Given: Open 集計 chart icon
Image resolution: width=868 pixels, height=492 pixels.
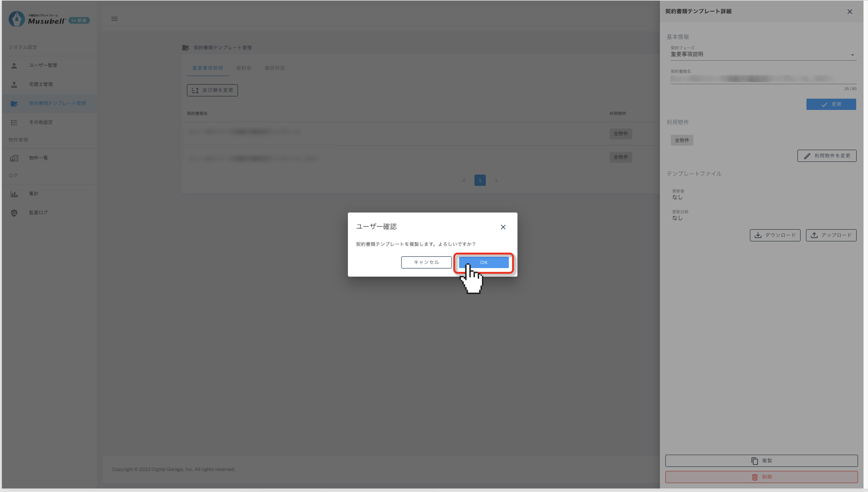Looking at the screenshot, I should point(14,194).
